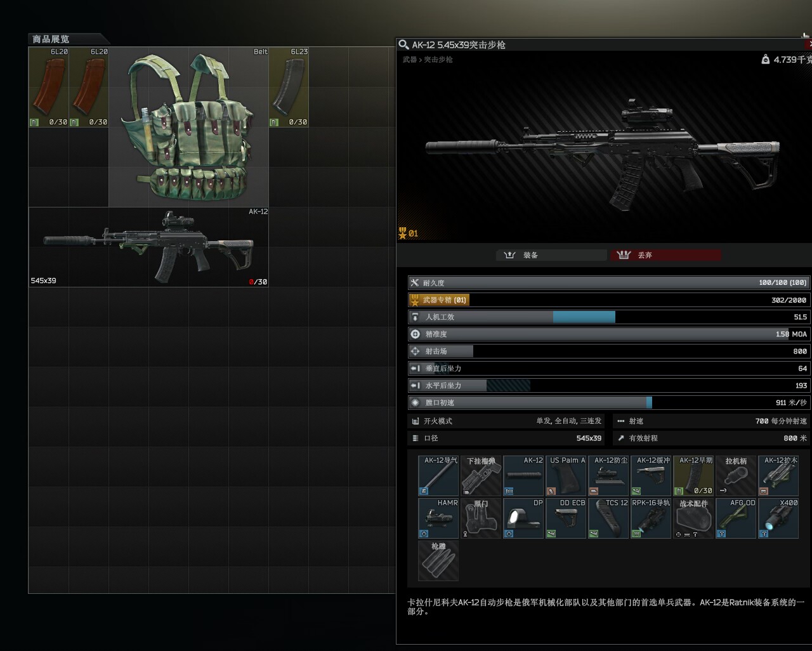This screenshot has height=651, width=812.
Task: Click the AK-12早期 magazine mod slot
Action: coord(693,475)
